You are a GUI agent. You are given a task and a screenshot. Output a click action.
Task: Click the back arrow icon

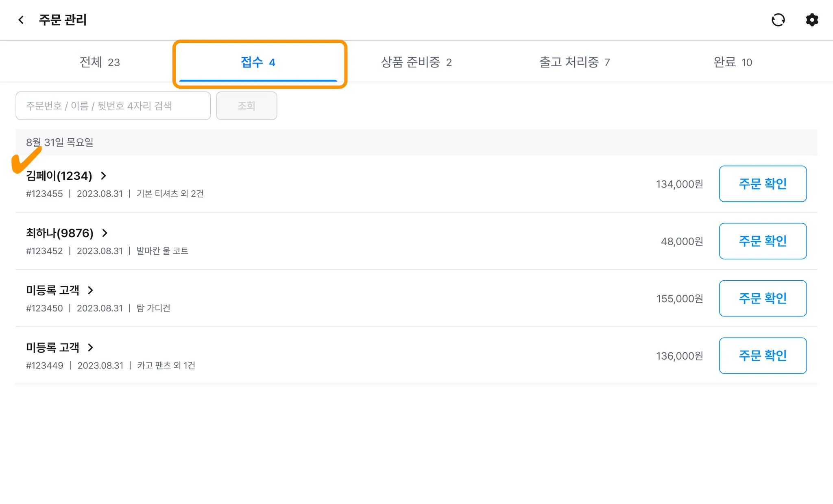tap(21, 20)
